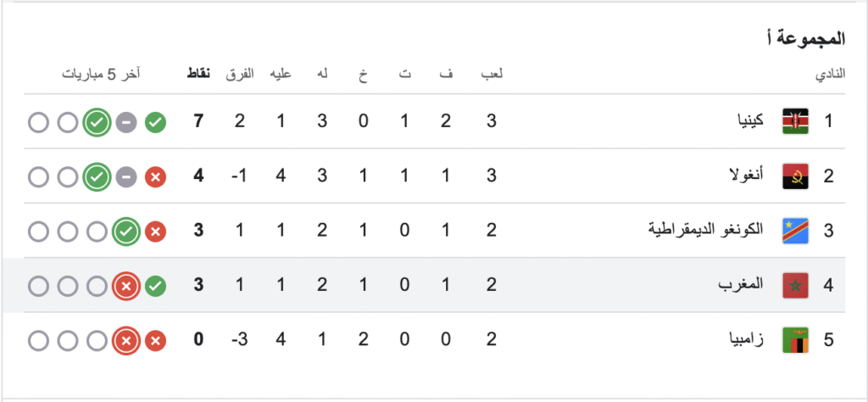Click Zambia's flag icon

795,341
